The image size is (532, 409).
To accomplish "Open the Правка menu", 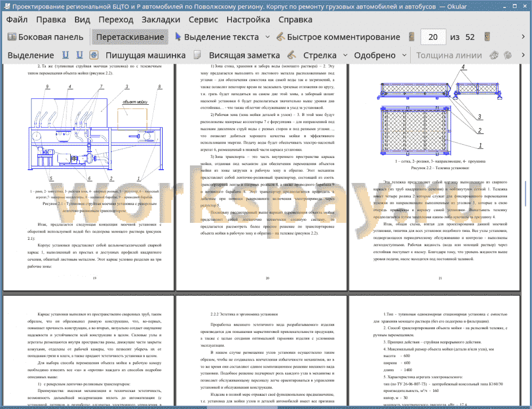I will coord(51,20).
